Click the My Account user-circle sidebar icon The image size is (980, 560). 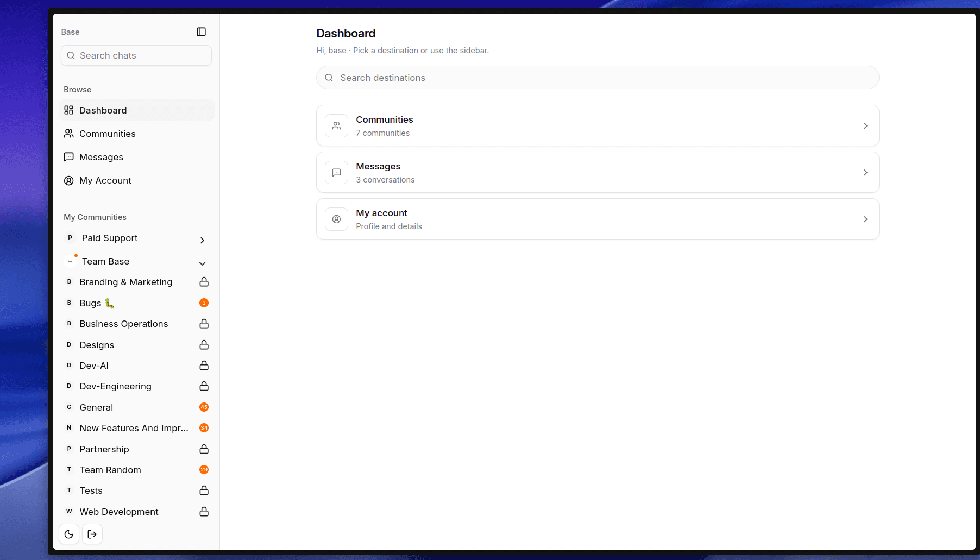(69, 180)
